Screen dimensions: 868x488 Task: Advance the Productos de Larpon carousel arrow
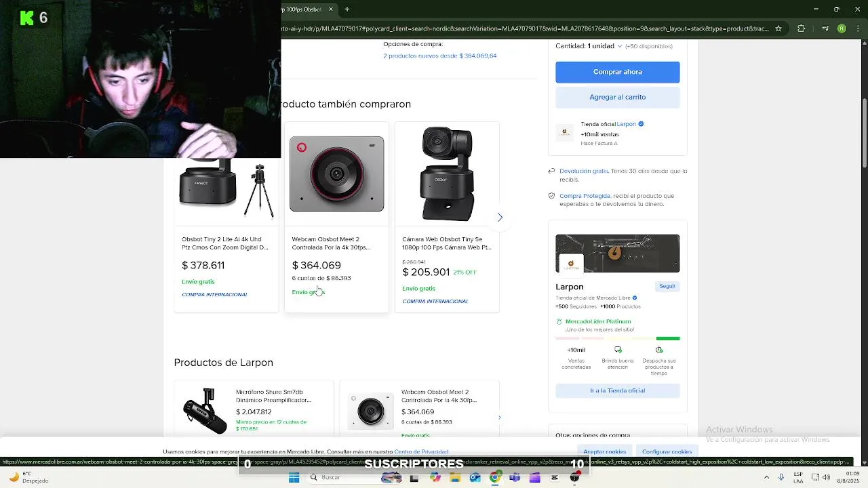tap(500, 418)
